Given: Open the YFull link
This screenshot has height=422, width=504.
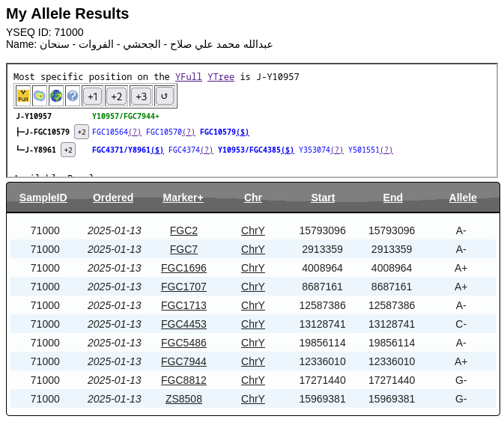Looking at the screenshot, I should coord(189,77).
